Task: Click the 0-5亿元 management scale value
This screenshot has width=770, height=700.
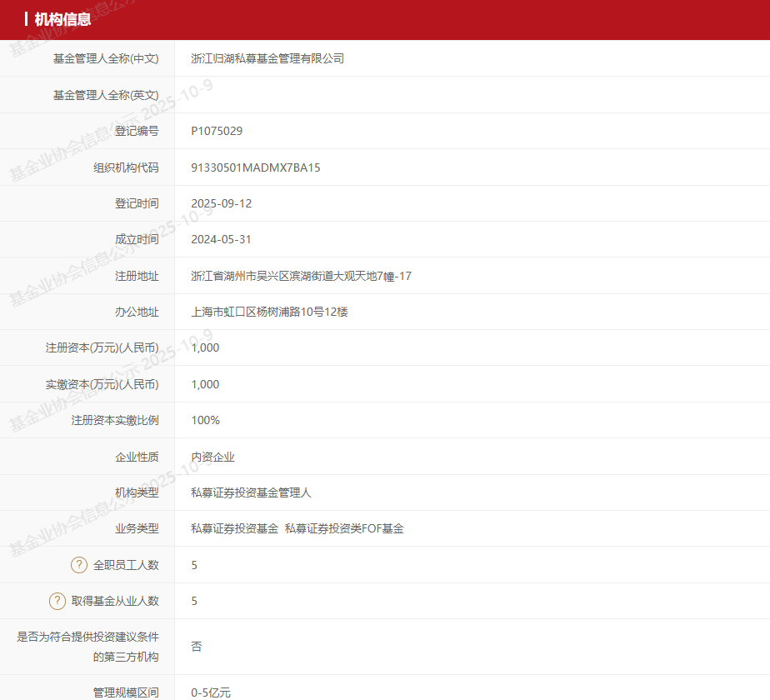Action: [x=211, y=692]
